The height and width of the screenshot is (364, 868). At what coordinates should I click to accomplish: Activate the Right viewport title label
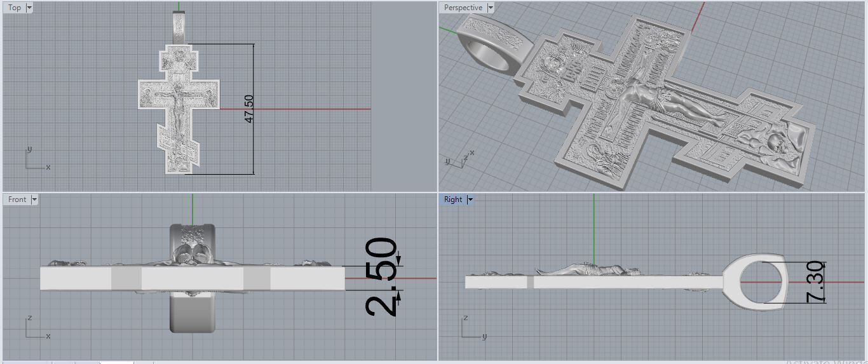[x=453, y=199]
